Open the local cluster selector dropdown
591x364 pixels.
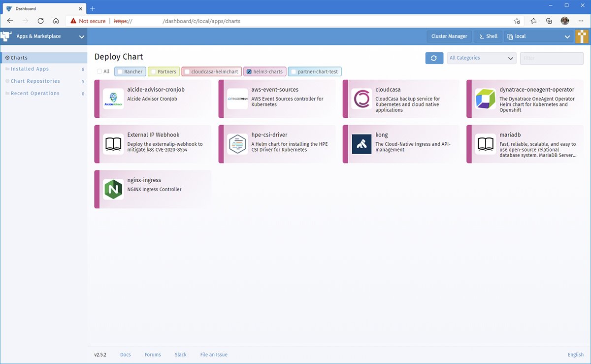point(538,36)
